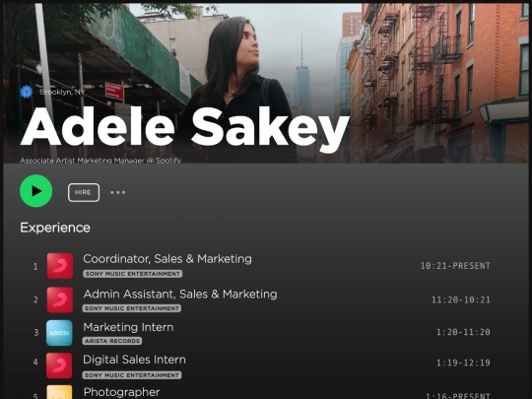
Task: Select Coordinator, Sales & Marketing entry
Action: coord(167,259)
